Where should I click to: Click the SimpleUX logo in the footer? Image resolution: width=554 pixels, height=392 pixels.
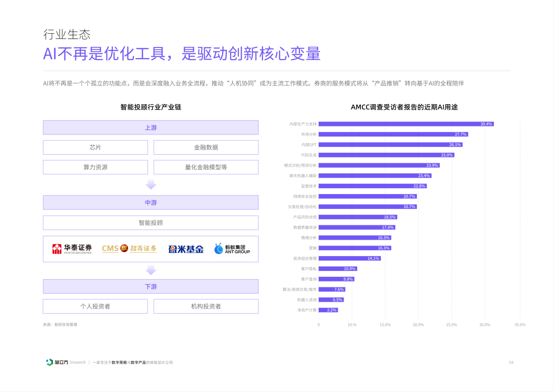point(58,362)
